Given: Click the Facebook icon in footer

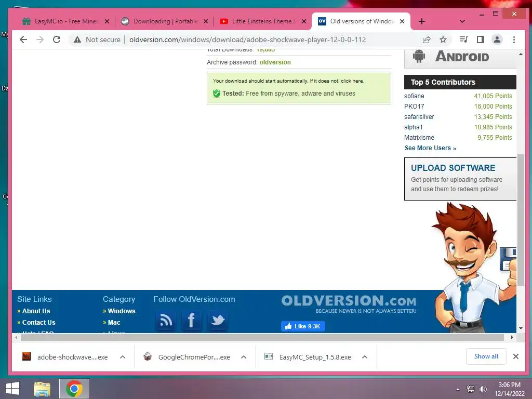Looking at the screenshot, I should (191, 320).
